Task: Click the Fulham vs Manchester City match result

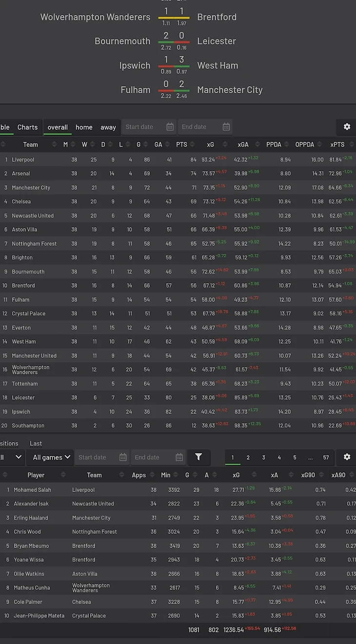Action: tap(174, 89)
